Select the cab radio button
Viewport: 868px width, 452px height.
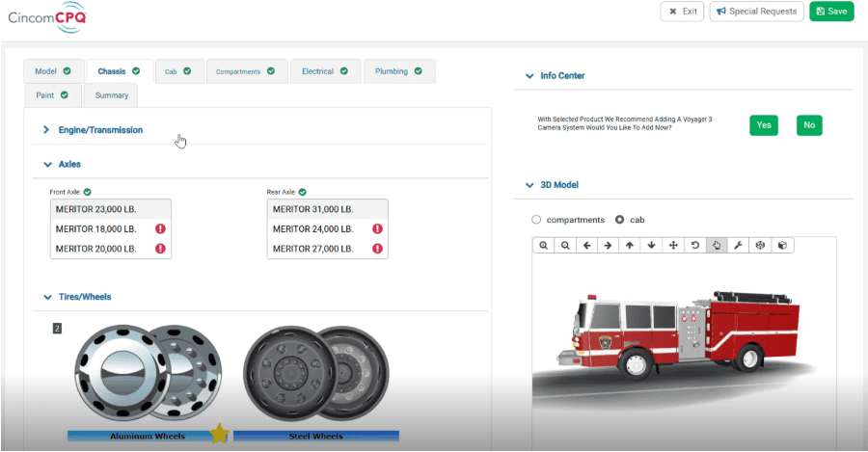click(619, 220)
